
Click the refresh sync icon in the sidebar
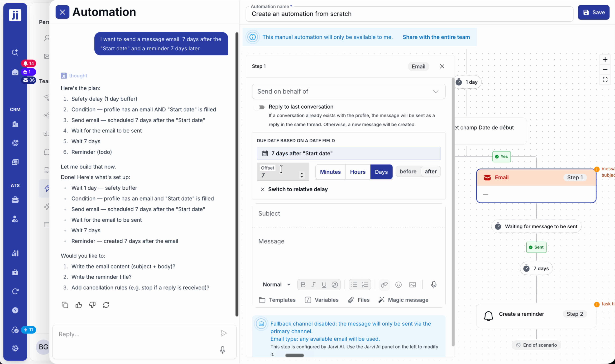pyautogui.click(x=15, y=291)
